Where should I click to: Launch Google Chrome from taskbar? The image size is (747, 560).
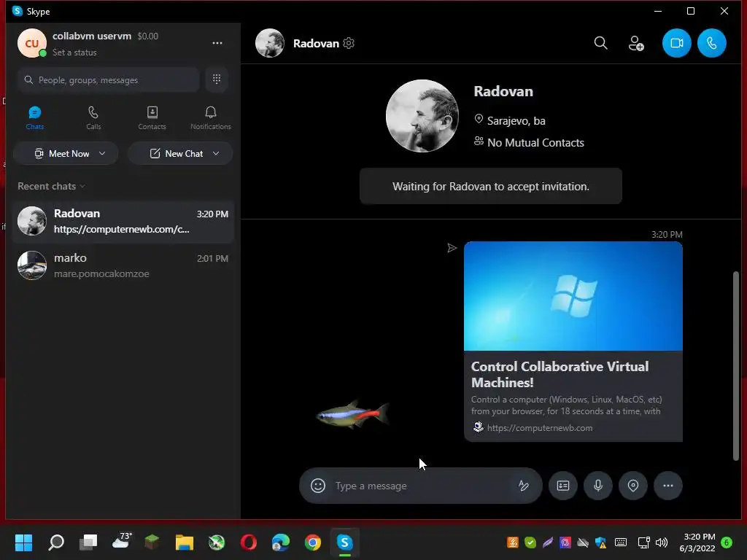(x=313, y=542)
